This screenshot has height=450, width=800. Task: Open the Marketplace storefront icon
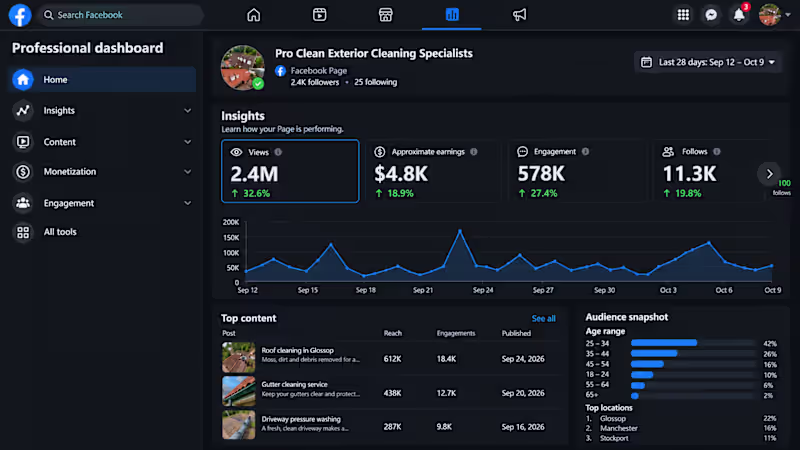(386, 15)
